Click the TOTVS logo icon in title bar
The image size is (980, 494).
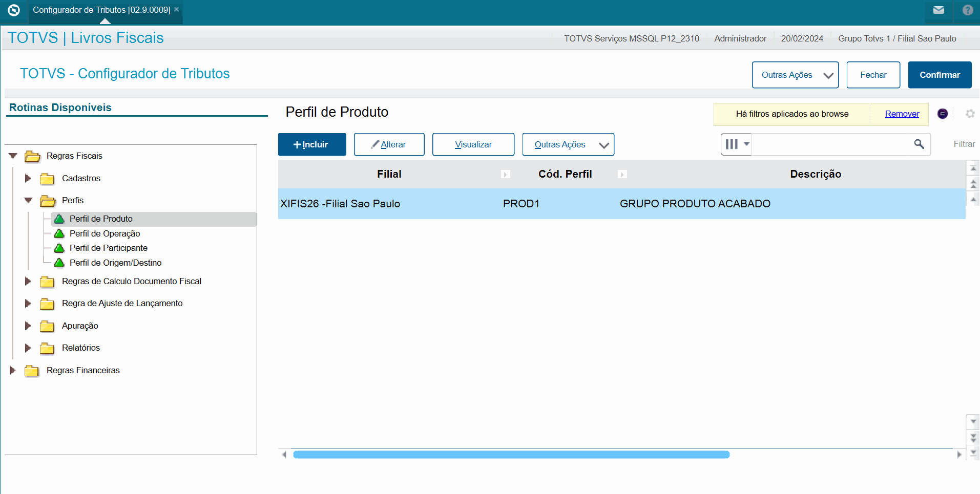(x=14, y=10)
